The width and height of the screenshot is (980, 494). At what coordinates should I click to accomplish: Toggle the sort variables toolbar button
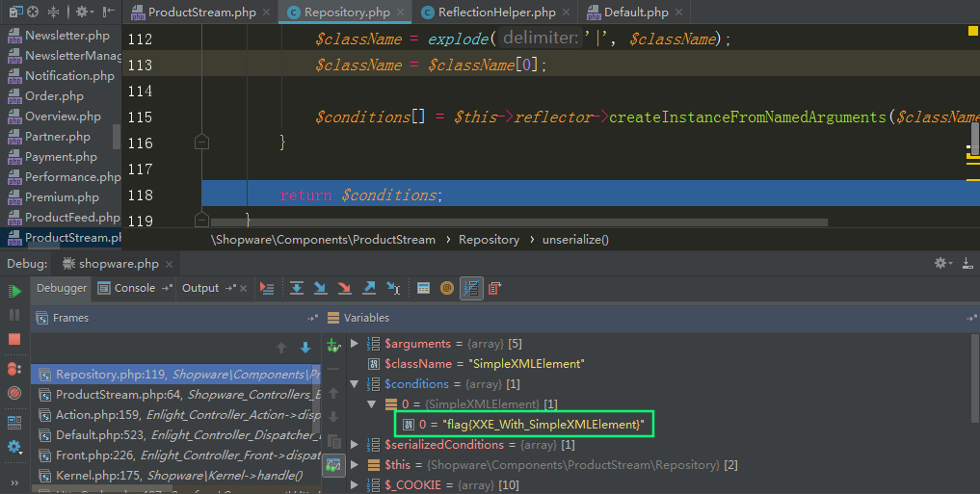tap(471, 288)
